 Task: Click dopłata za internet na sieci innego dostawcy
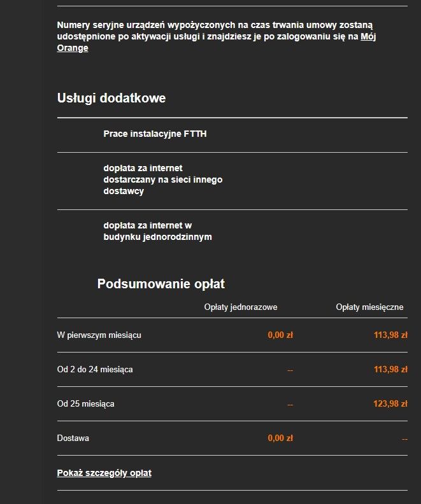pos(162,180)
